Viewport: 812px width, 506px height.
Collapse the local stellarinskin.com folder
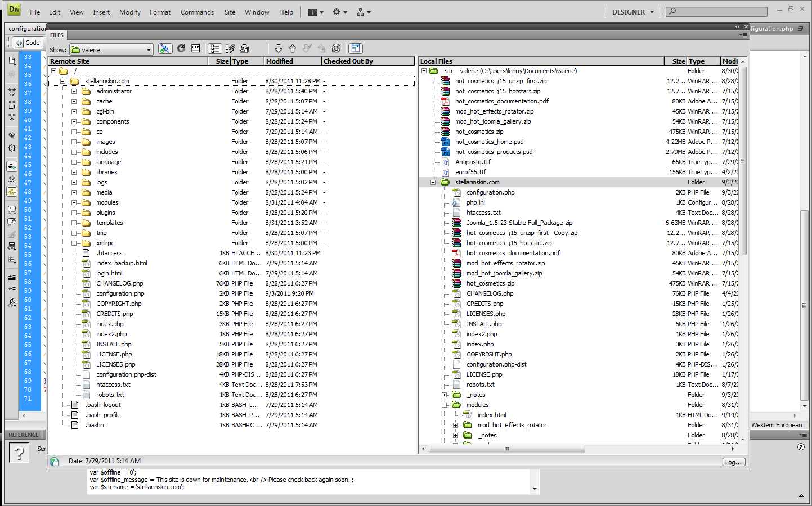click(x=433, y=182)
